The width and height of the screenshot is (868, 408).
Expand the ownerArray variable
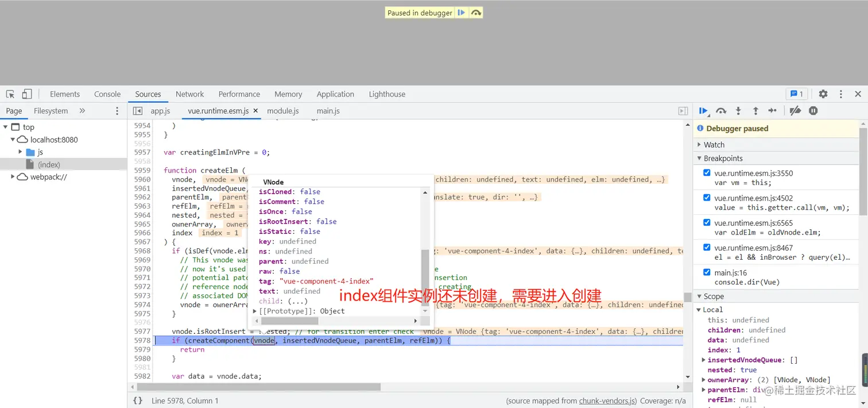[x=704, y=380]
